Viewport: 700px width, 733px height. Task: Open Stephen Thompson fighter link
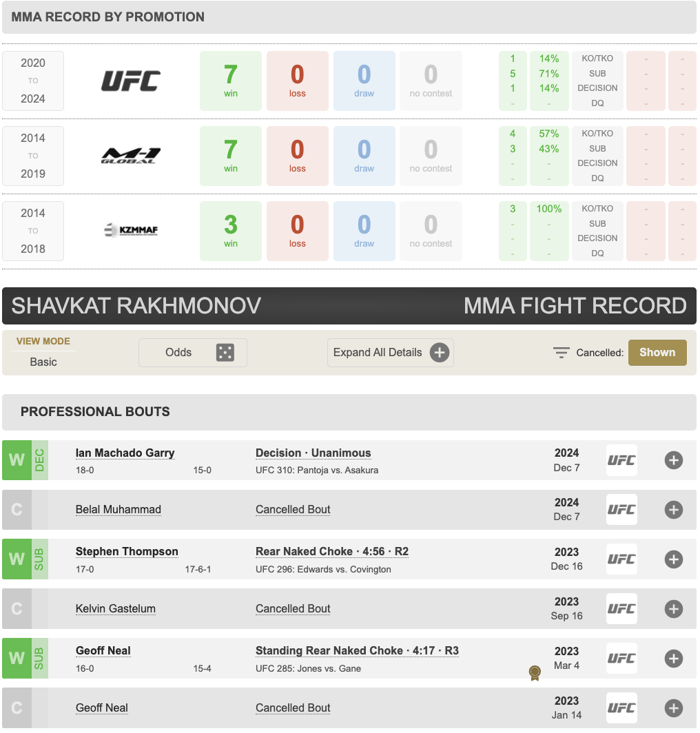pos(127,552)
